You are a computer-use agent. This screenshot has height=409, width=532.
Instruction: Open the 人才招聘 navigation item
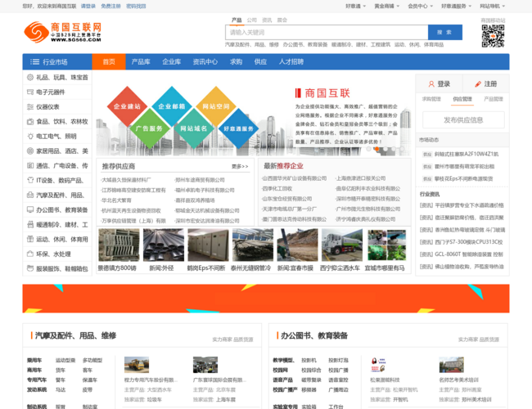coord(291,61)
